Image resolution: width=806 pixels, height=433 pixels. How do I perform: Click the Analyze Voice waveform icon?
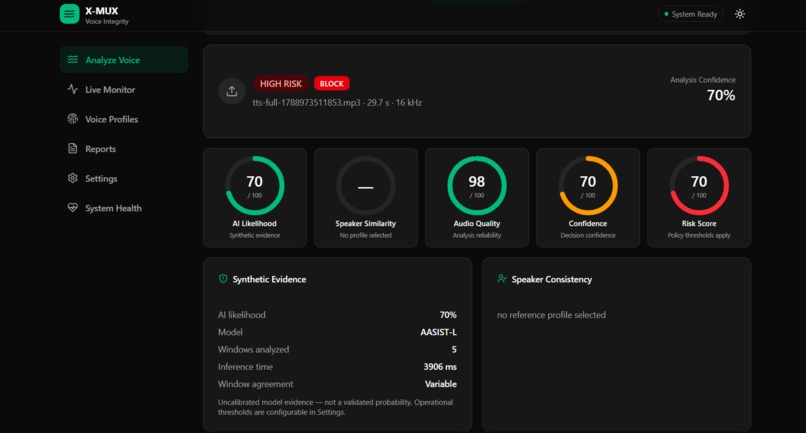[x=72, y=60]
